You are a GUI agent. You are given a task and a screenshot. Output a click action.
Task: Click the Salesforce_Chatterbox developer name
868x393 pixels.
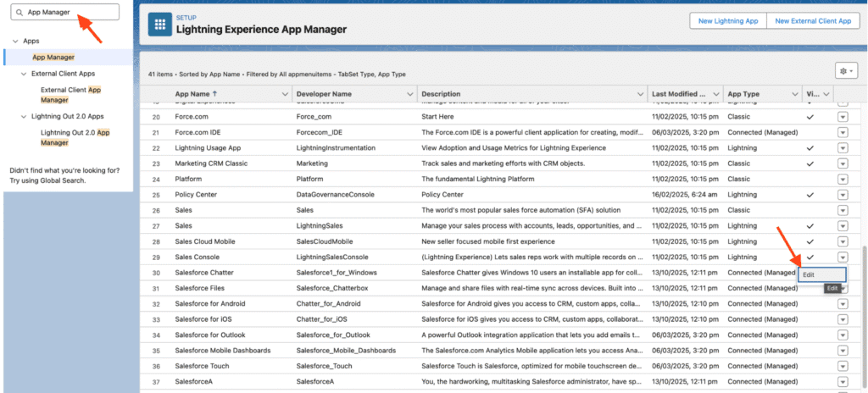click(x=332, y=288)
